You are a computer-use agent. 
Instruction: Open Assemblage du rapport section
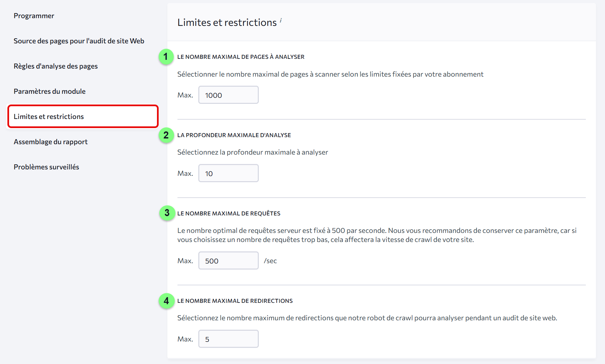(x=50, y=142)
